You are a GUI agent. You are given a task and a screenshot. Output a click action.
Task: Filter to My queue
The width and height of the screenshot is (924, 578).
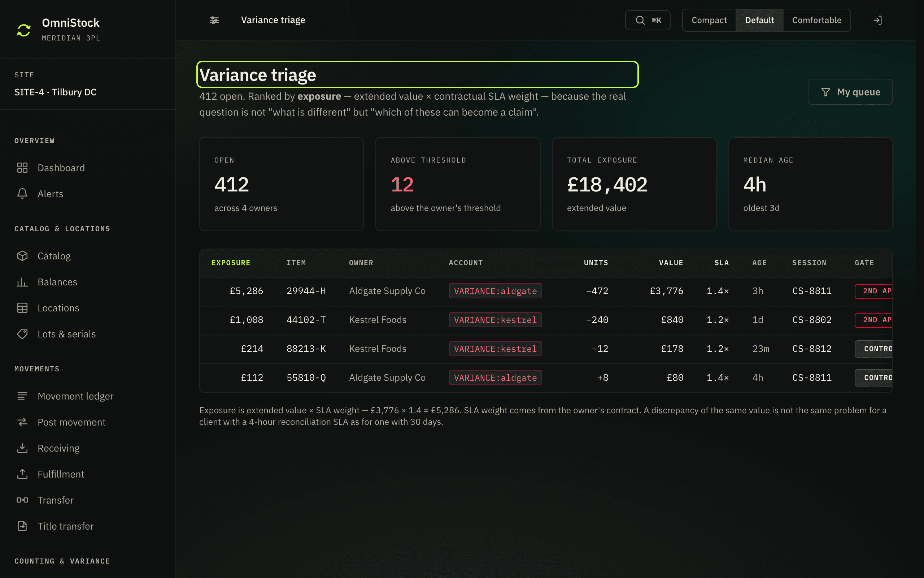(x=850, y=92)
